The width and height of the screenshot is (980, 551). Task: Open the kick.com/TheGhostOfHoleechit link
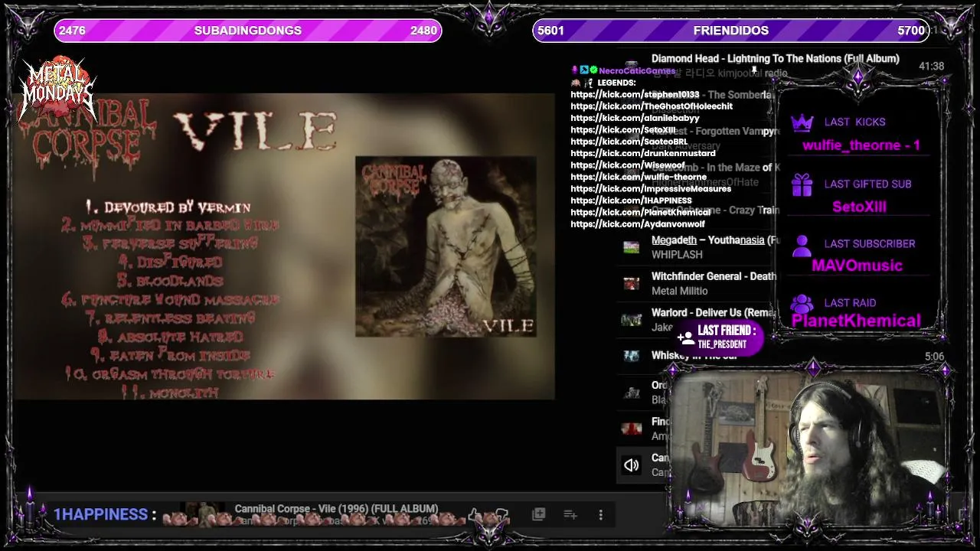pyautogui.click(x=652, y=106)
